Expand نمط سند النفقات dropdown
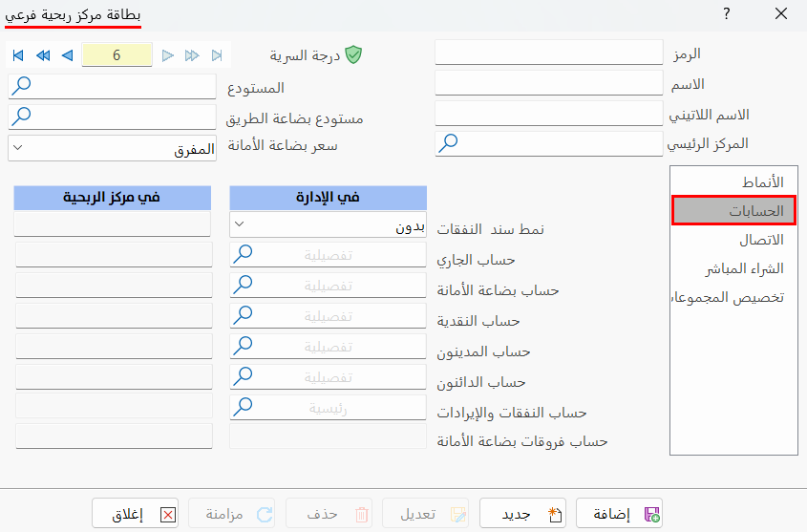 click(x=240, y=223)
